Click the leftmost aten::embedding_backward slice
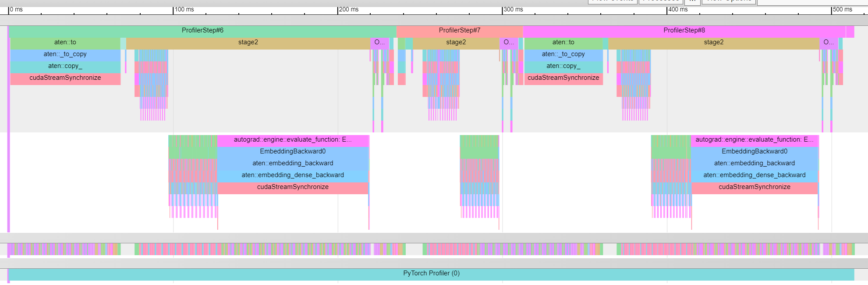The height and width of the screenshot is (285, 868). (x=293, y=164)
